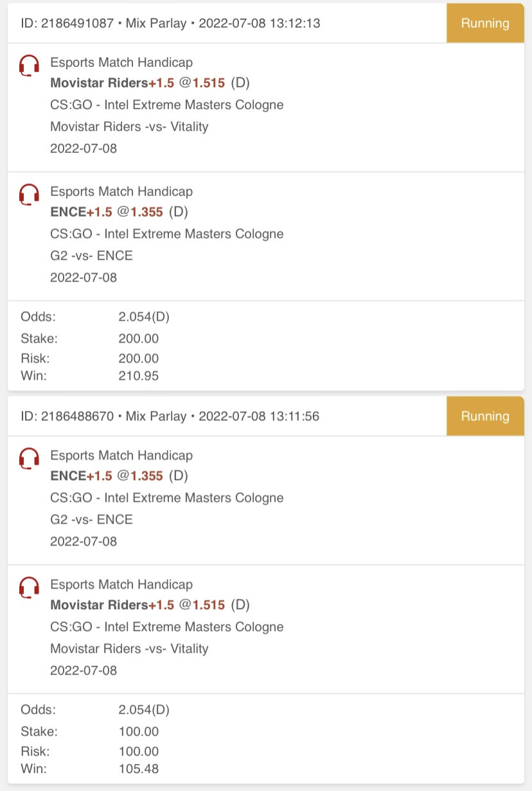The image size is (532, 791).
Task: Click the headset icon for first ENCE selection
Action: tap(29, 194)
